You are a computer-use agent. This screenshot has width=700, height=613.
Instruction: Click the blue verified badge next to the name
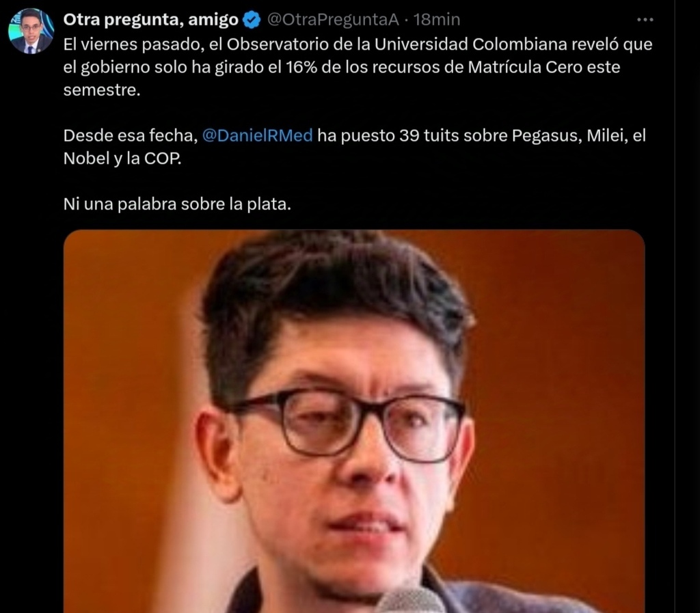coord(252,20)
